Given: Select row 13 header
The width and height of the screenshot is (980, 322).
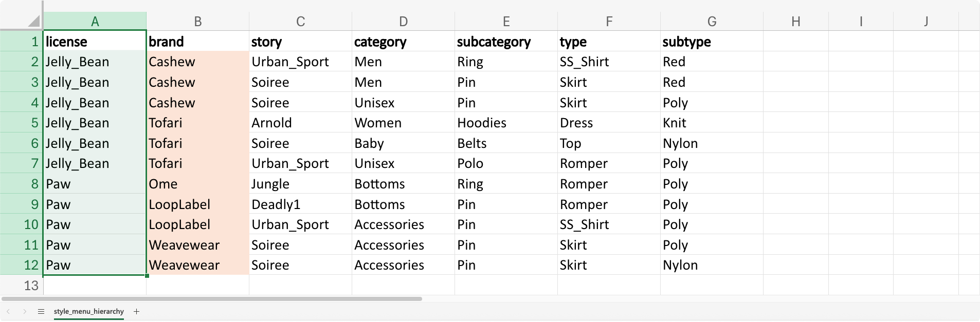Looking at the screenshot, I should 22,286.
